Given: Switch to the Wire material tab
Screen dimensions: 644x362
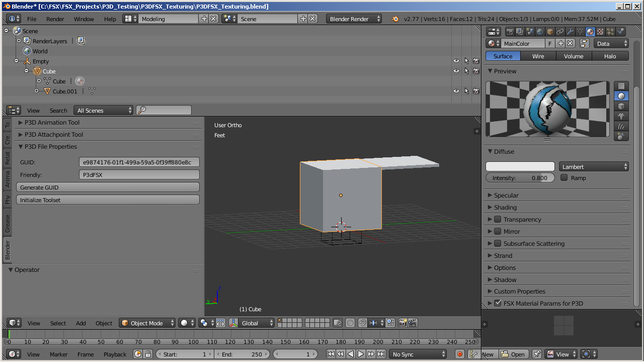Looking at the screenshot, I should (x=538, y=56).
